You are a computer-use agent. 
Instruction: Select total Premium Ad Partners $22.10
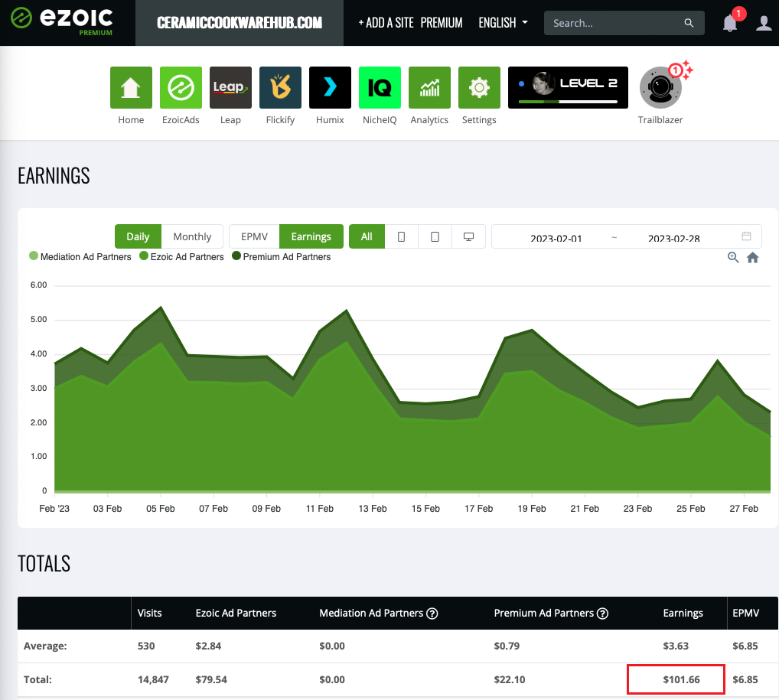pos(509,679)
